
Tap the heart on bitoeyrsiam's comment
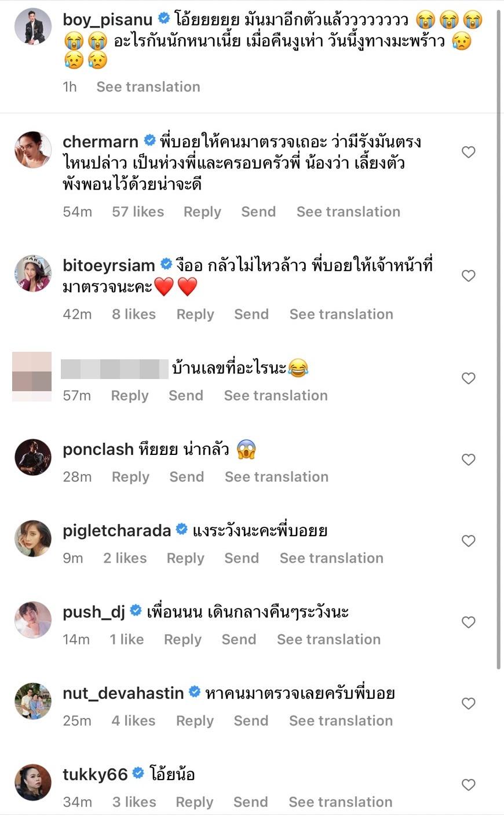468,276
